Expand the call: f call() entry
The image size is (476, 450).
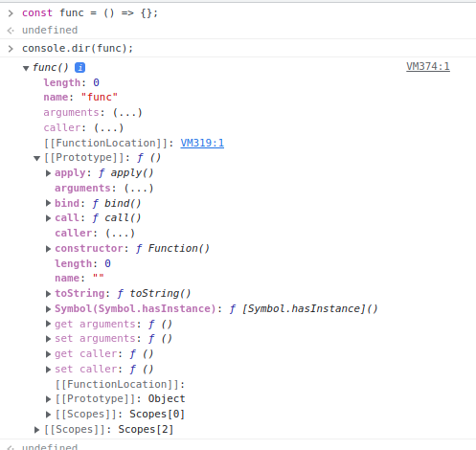tap(48, 218)
